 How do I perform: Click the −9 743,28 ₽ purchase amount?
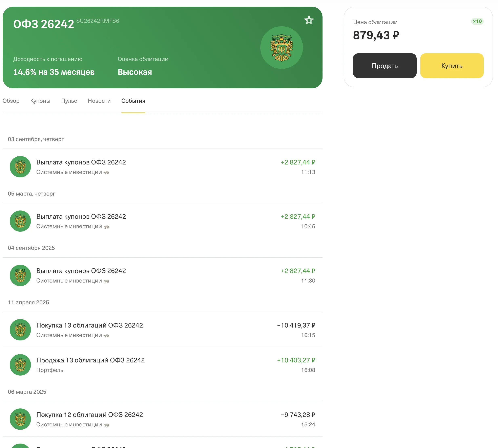coord(298,415)
